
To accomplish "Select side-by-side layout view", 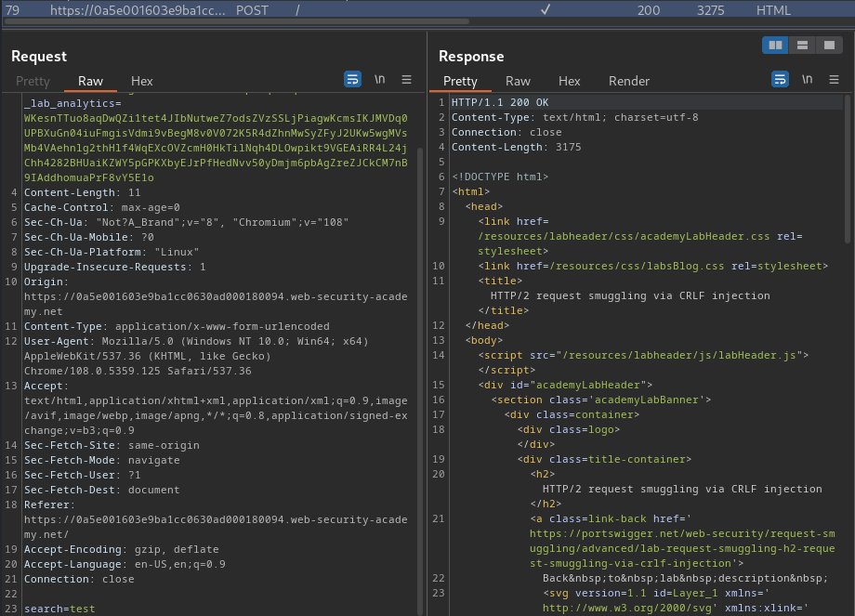I will (x=775, y=46).
